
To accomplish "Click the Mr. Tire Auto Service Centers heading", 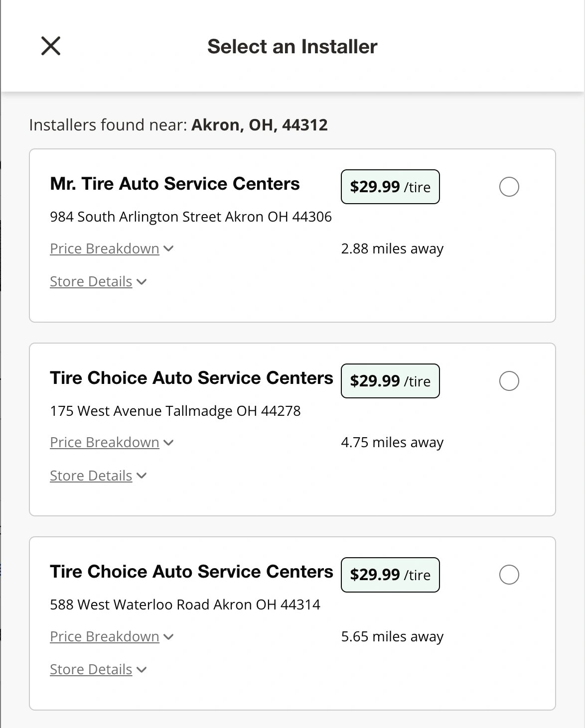I will point(175,184).
